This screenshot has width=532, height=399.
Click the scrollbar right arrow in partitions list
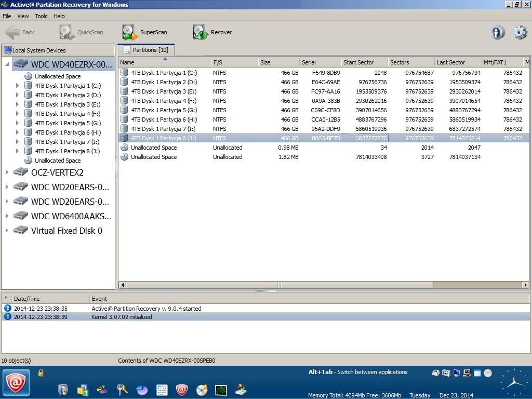tap(526, 285)
